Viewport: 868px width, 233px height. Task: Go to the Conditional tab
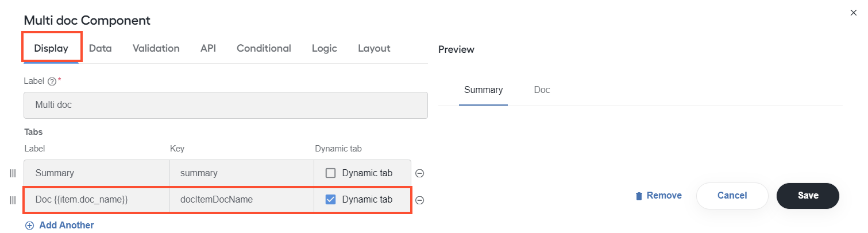pyautogui.click(x=264, y=48)
